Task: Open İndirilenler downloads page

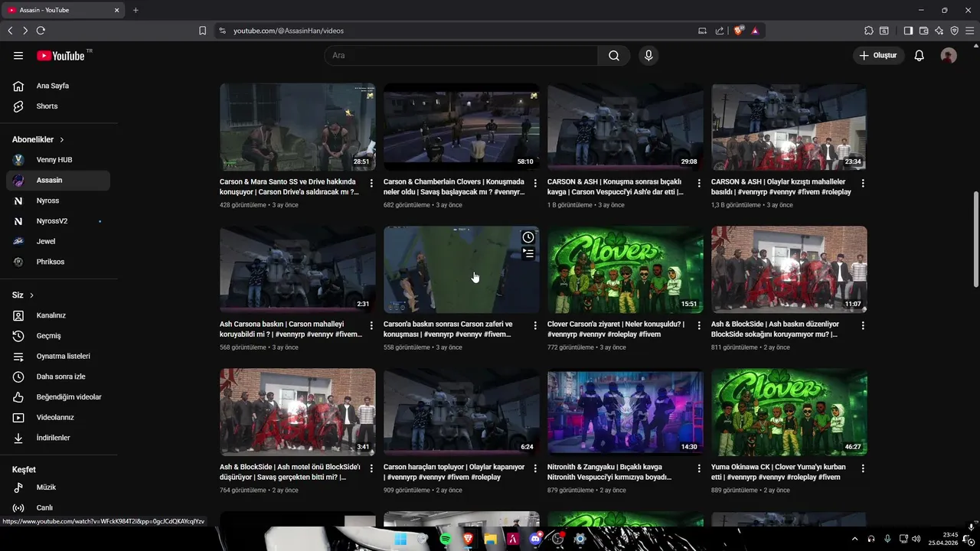Action: click(x=58, y=438)
